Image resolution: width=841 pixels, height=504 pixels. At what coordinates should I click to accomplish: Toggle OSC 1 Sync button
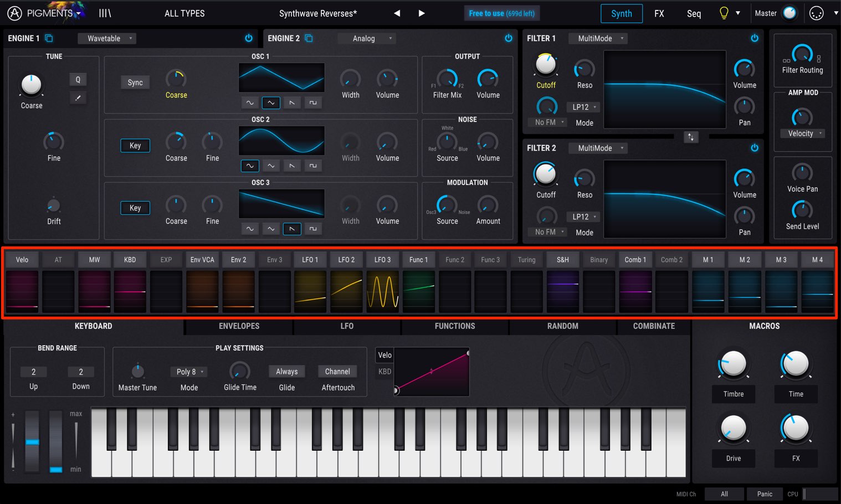click(135, 83)
